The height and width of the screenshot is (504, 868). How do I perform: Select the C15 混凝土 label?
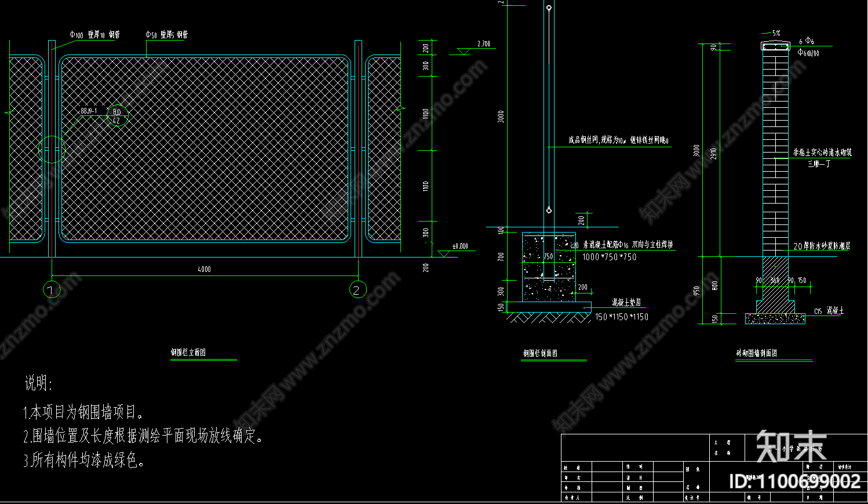point(829,311)
